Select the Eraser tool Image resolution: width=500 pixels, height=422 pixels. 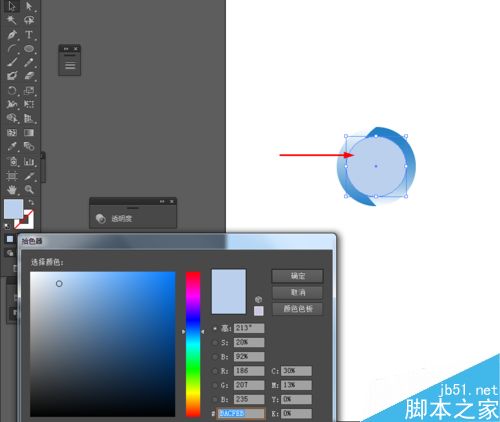pyautogui.click(x=29, y=76)
